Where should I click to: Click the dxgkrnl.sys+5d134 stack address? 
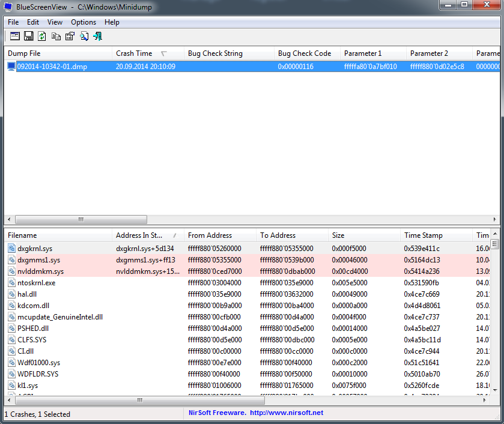pos(145,249)
